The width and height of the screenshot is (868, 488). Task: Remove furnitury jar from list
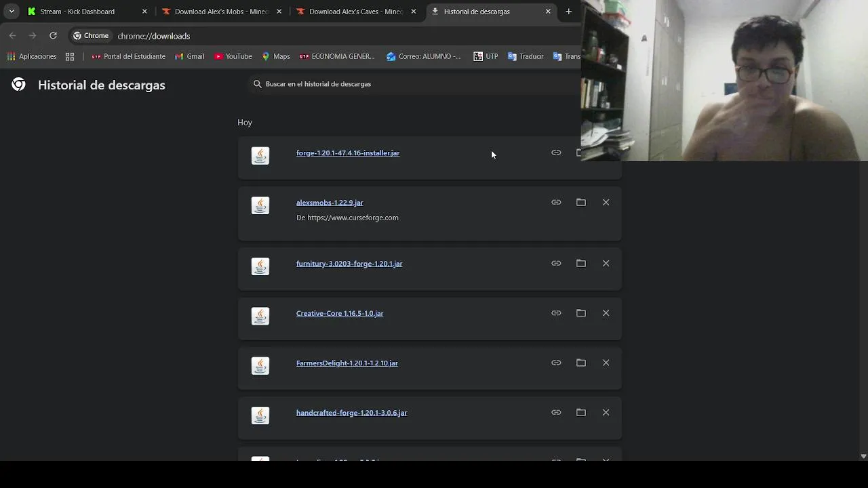coord(606,263)
